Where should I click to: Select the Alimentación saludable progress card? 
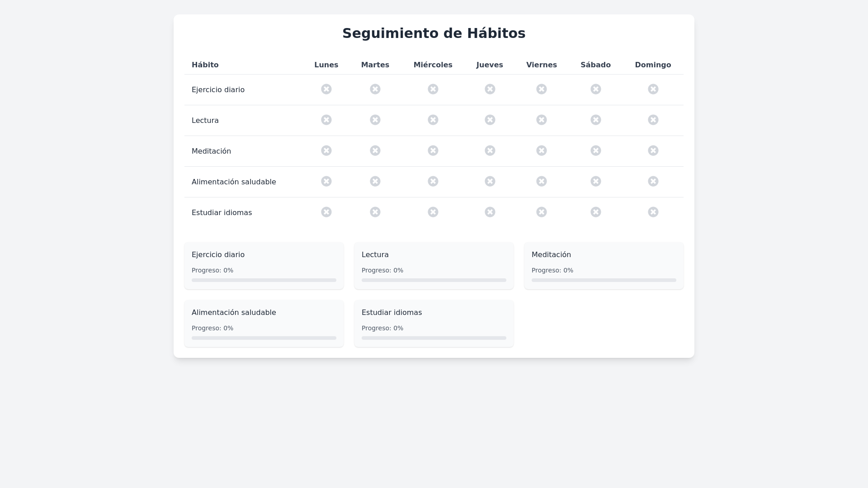[x=264, y=323]
